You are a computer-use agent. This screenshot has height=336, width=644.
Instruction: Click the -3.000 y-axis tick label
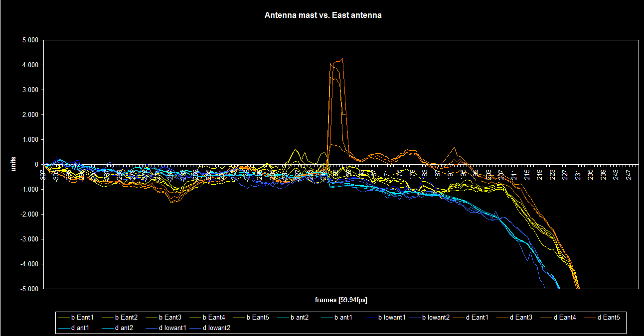(x=29, y=239)
